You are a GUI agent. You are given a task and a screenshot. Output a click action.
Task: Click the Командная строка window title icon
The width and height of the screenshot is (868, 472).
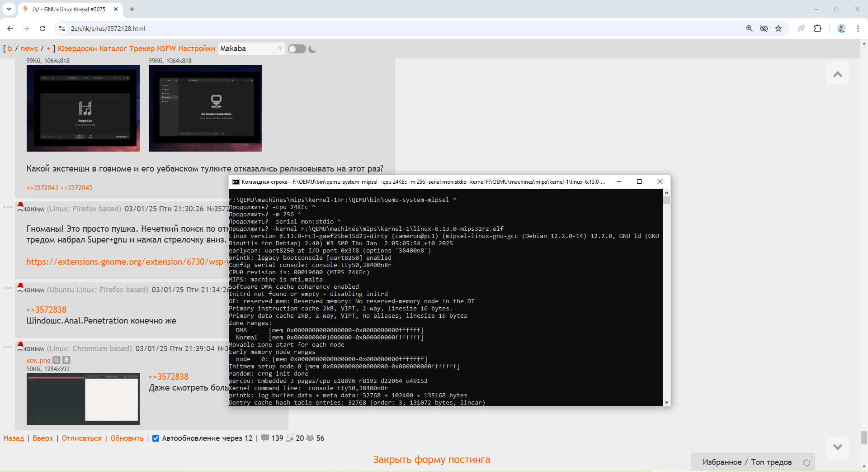236,182
